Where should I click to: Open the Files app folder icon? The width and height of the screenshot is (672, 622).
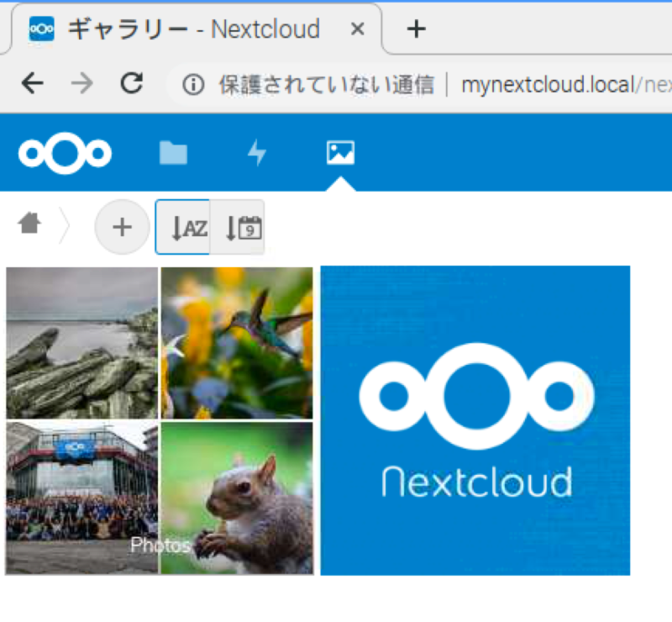click(173, 153)
